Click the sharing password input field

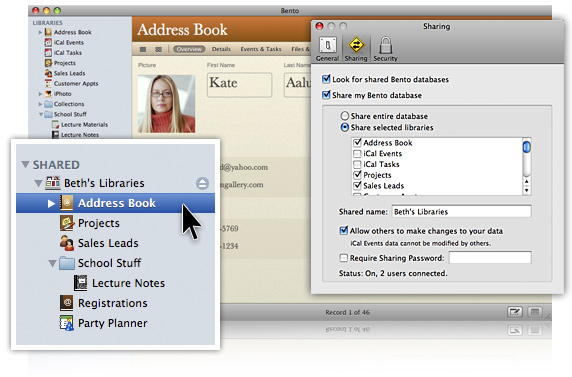490,258
